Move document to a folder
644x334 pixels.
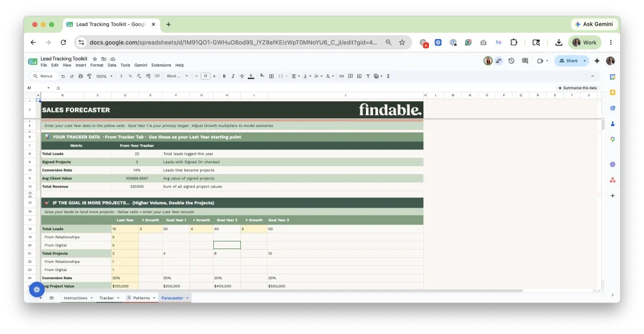[104, 58]
